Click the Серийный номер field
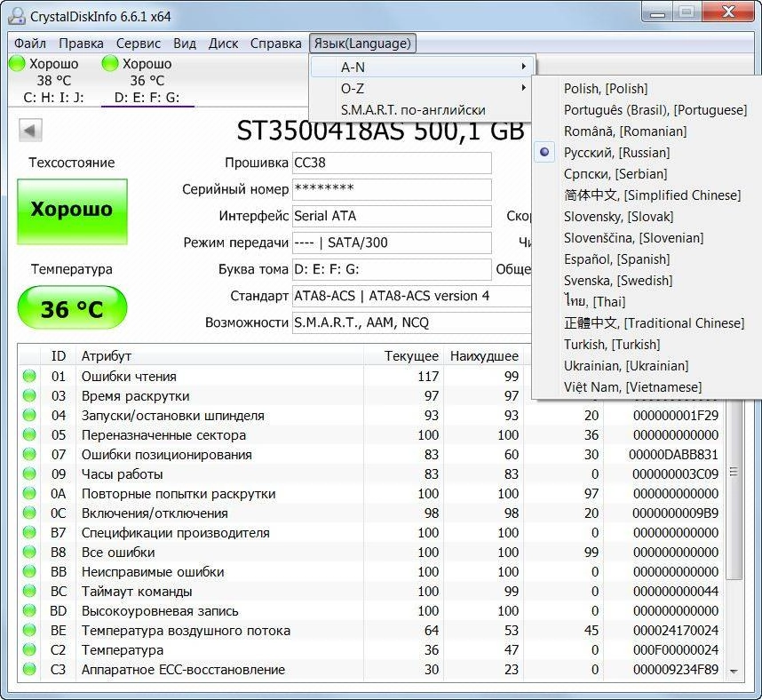The width and height of the screenshot is (762, 700). [x=392, y=189]
